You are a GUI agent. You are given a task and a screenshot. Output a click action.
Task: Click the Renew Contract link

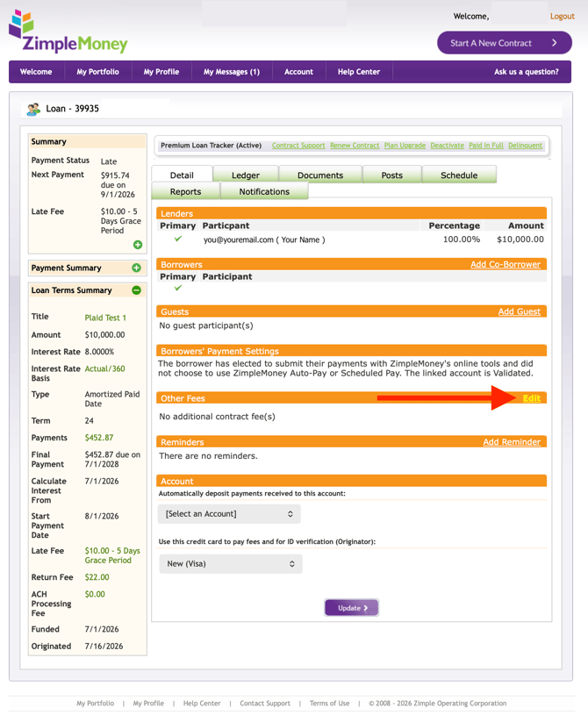coord(355,145)
